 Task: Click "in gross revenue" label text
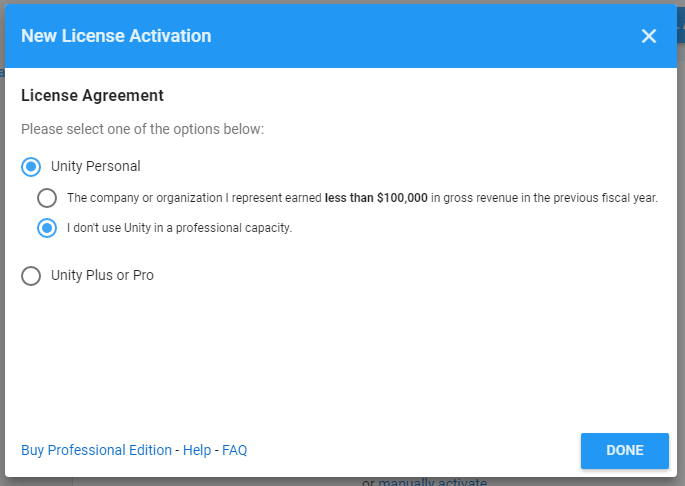click(476, 198)
